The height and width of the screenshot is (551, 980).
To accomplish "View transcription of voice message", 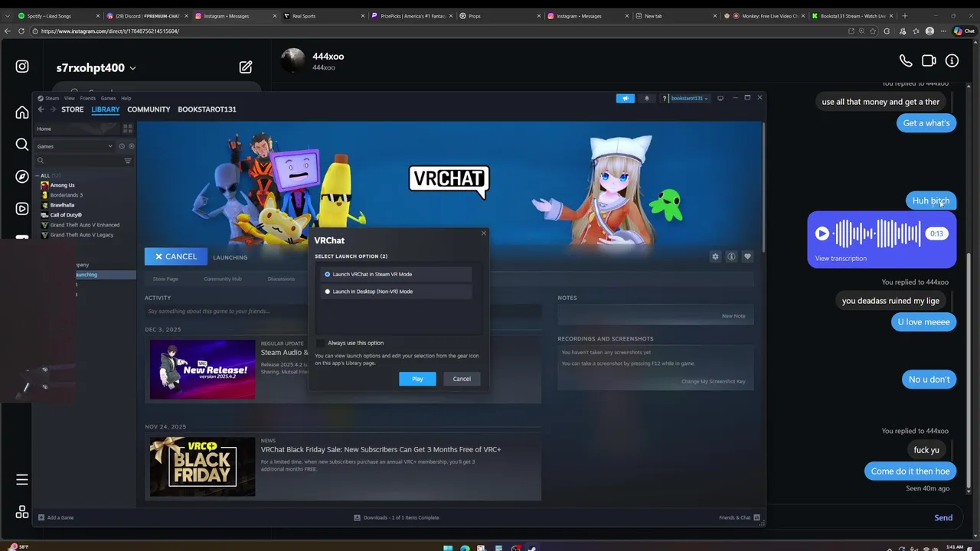I will click(841, 258).
